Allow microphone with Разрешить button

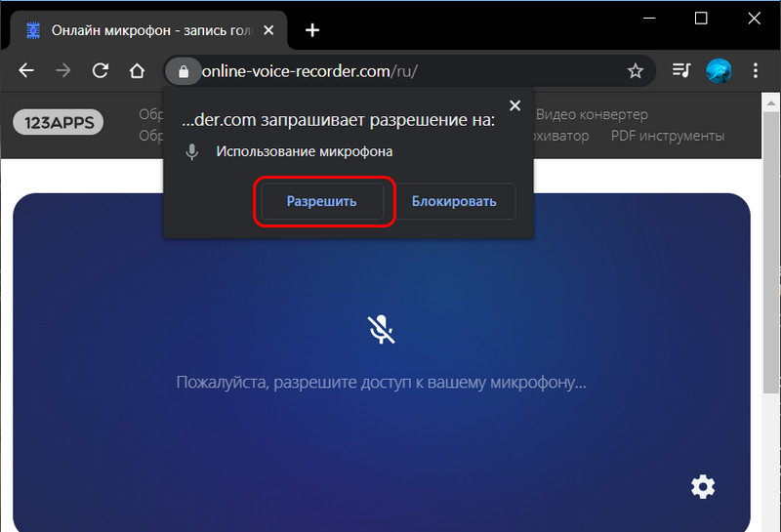click(x=322, y=201)
